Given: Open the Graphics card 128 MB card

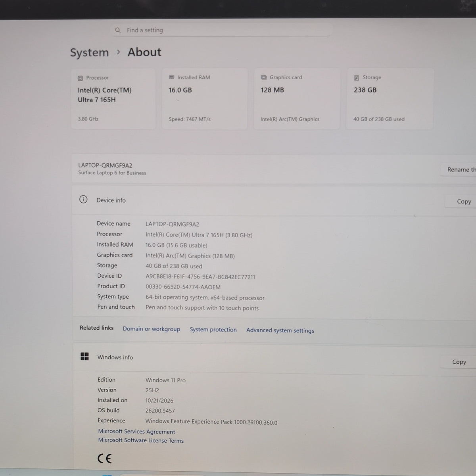Looking at the screenshot, I should tap(297, 98).
